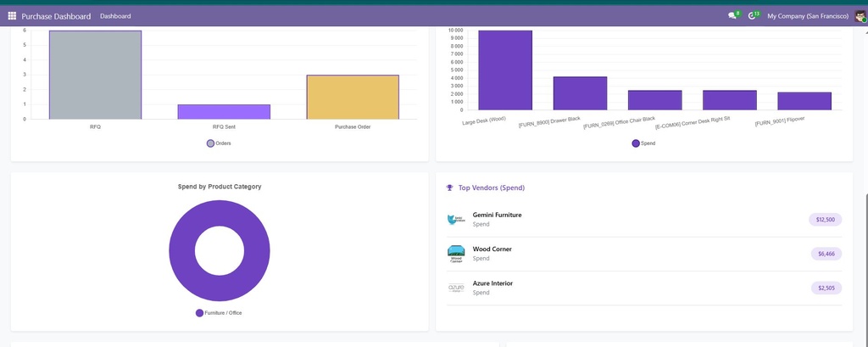Click the $6,466 spend badge
Screen dimensions: 868x347
(826, 254)
